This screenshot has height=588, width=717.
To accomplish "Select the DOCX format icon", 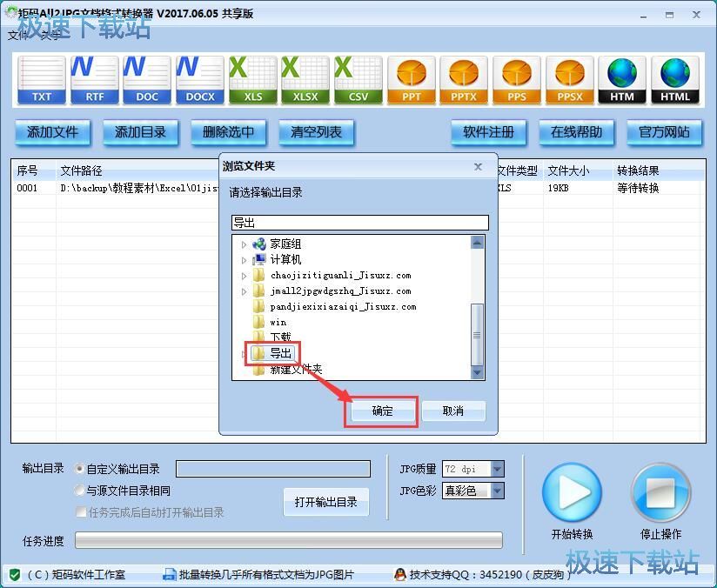I will (199, 80).
